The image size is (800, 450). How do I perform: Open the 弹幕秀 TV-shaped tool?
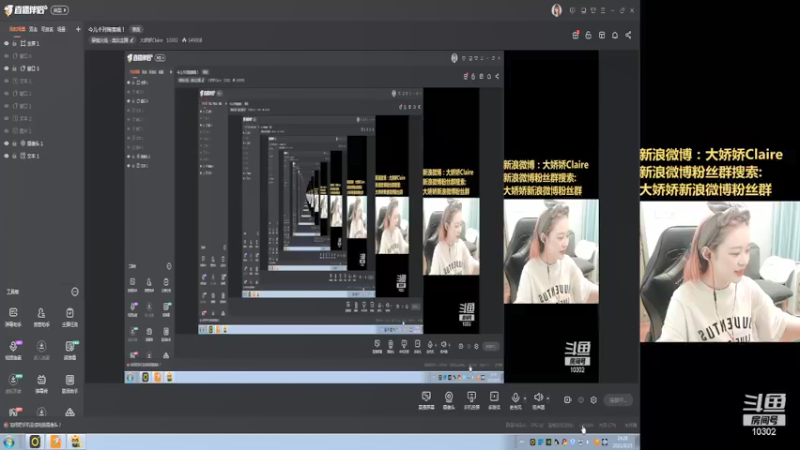coord(41,384)
